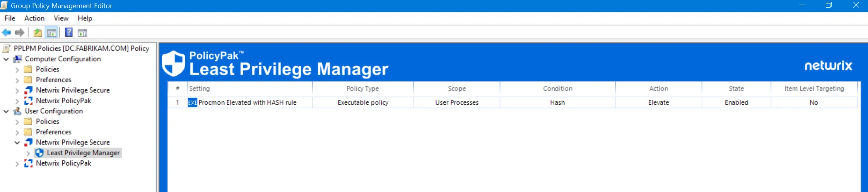The height and width of the screenshot is (192, 868).
Task: Click the Forward arrow toolbar icon
Action: tap(20, 33)
